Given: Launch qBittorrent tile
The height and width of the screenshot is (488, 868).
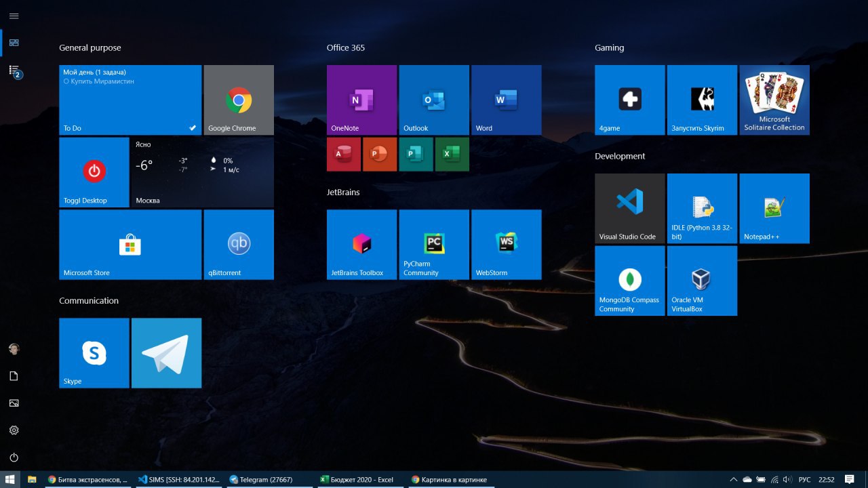Looking at the screenshot, I should click(x=239, y=245).
